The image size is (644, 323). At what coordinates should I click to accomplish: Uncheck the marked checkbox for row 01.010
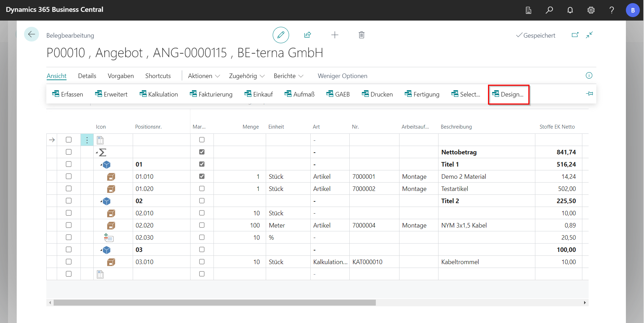point(202,176)
